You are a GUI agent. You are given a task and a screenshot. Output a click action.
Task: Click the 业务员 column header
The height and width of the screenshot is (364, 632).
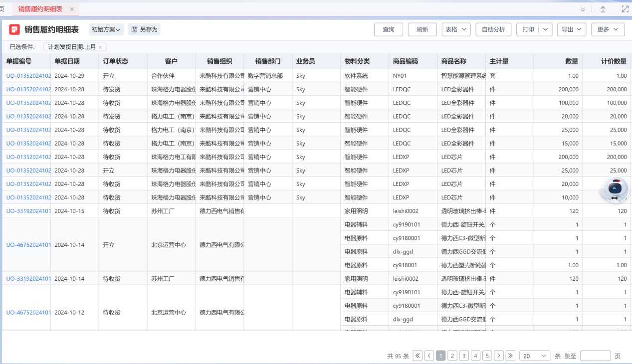tap(316, 61)
